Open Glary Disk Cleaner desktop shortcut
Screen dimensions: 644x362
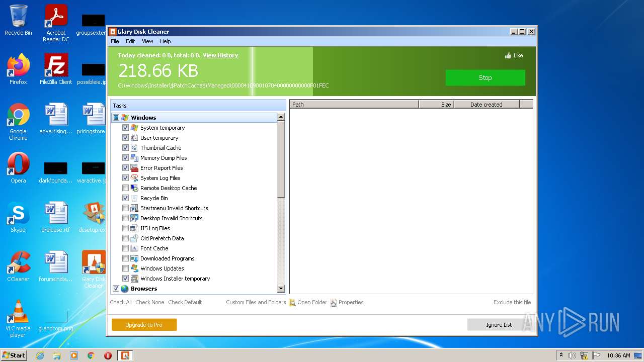(94, 269)
